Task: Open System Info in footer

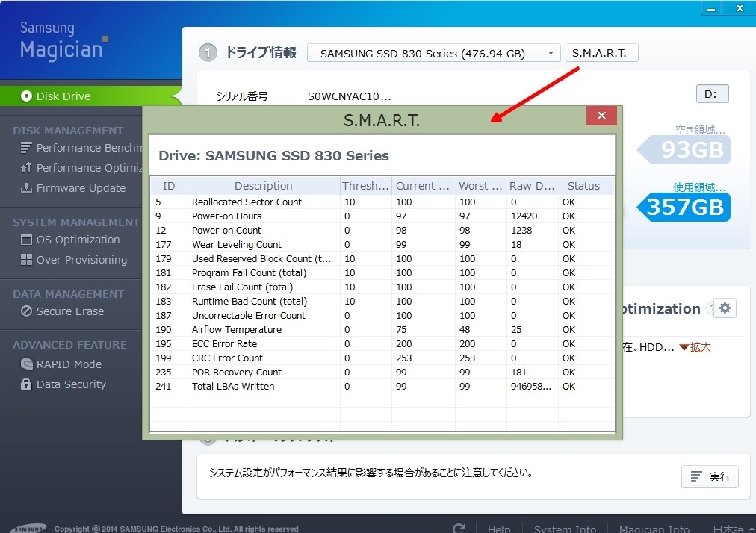Action: tap(565, 529)
